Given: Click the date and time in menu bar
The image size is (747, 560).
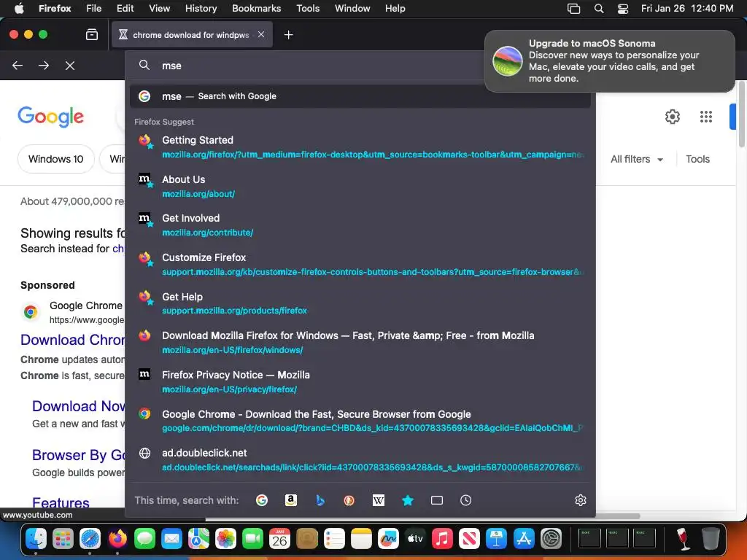Looking at the screenshot, I should tap(686, 9).
